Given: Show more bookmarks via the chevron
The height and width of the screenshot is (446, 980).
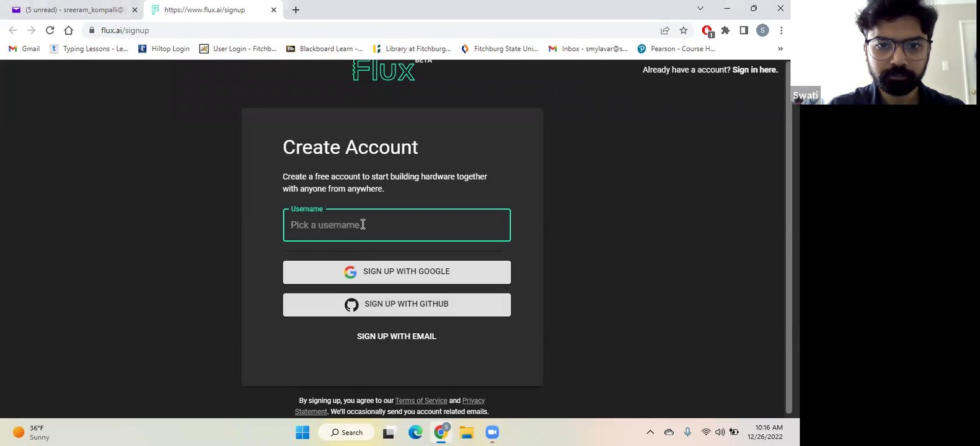Looking at the screenshot, I should (780, 48).
